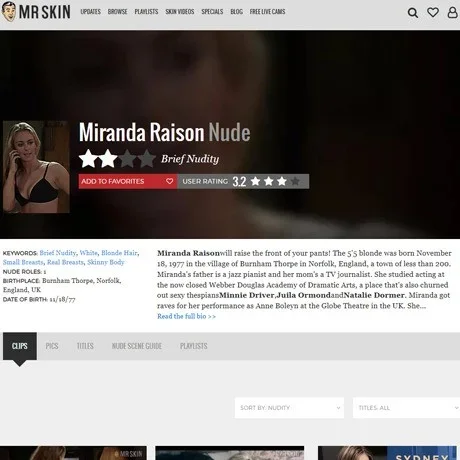Open favorites heart icon in header
460x460 pixels.
tap(433, 12)
